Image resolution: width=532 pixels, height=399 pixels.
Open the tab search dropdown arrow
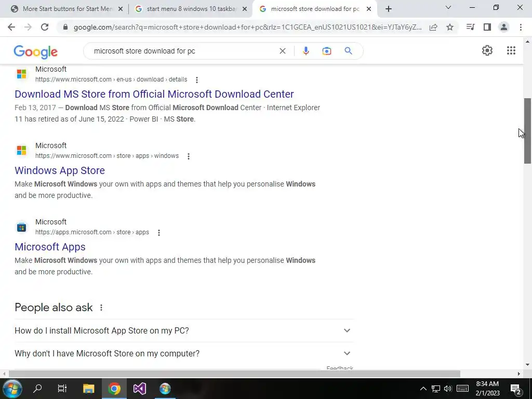(x=448, y=7)
